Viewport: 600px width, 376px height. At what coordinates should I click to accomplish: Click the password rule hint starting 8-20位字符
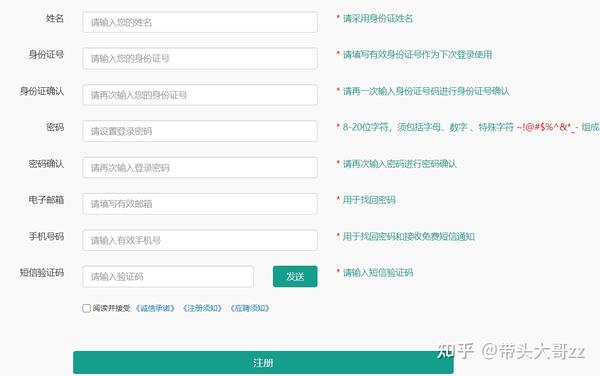(468, 127)
